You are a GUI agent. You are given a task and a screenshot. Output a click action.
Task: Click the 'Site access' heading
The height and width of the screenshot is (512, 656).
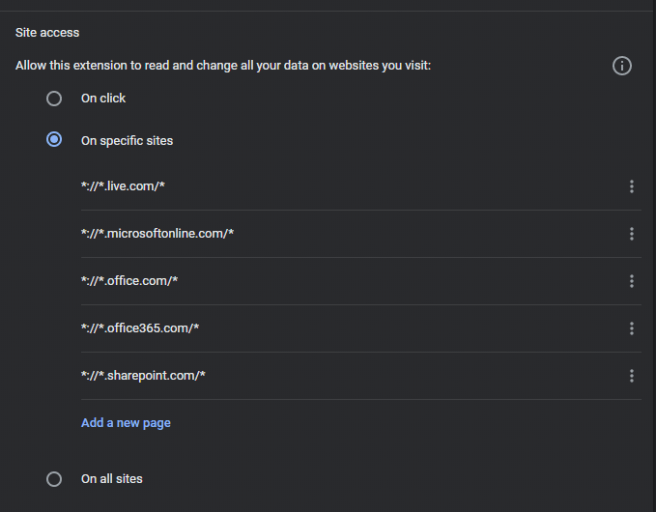pyautogui.click(x=47, y=33)
